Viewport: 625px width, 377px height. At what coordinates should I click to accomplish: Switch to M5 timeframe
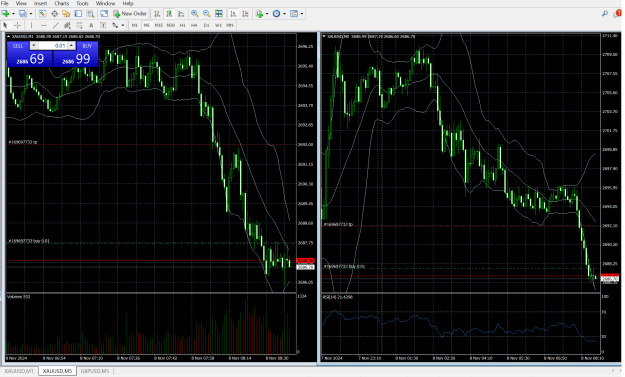coord(146,25)
